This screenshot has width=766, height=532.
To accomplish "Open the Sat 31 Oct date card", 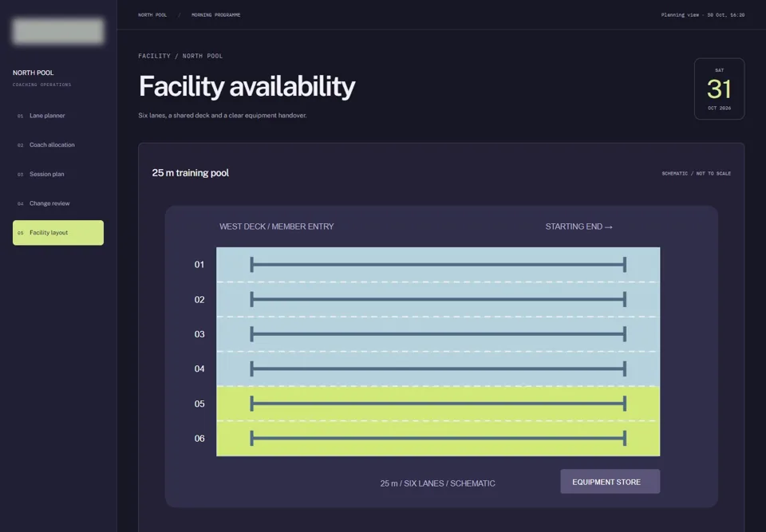I will 719,89.
